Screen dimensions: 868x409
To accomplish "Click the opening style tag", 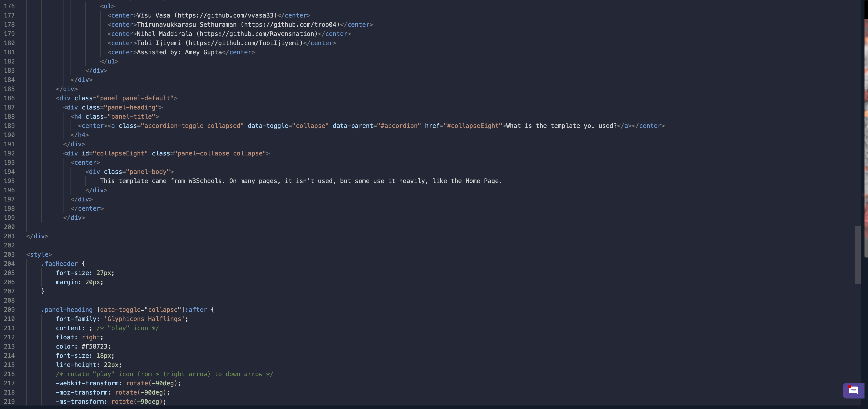I will [x=39, y=254].
